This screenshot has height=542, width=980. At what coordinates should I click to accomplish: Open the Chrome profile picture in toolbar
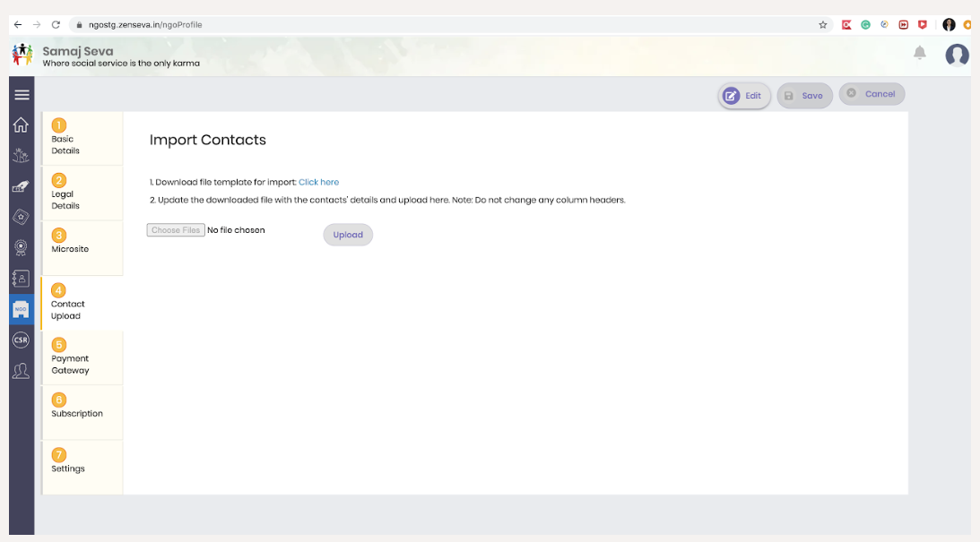(949, 25)
